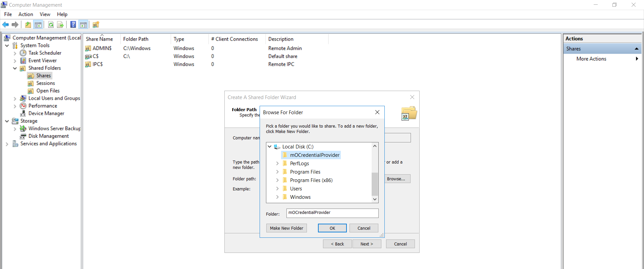Click the blue Back arrow in toolbar
Screen dimensions: 644x269
6,25
